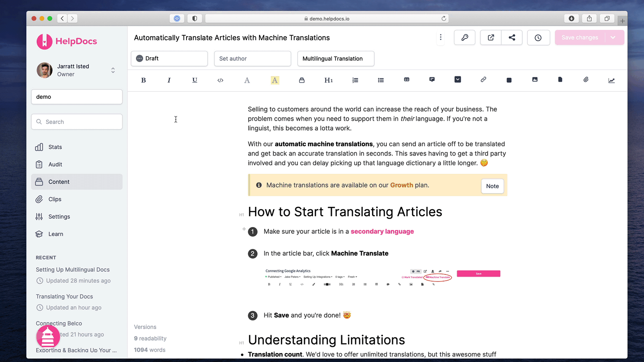Click the share icon button
The width and height of the screenshot is (644, 362).
point(512,38)
